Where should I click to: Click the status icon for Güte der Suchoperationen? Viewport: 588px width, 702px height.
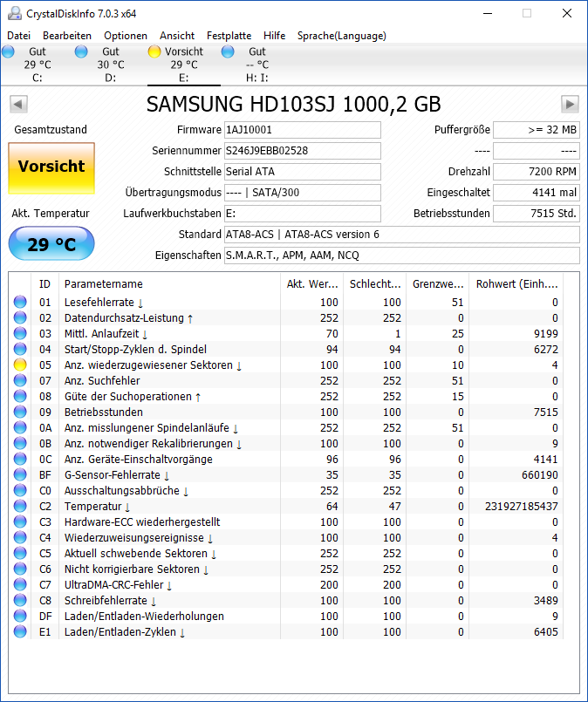click(20, 396)
